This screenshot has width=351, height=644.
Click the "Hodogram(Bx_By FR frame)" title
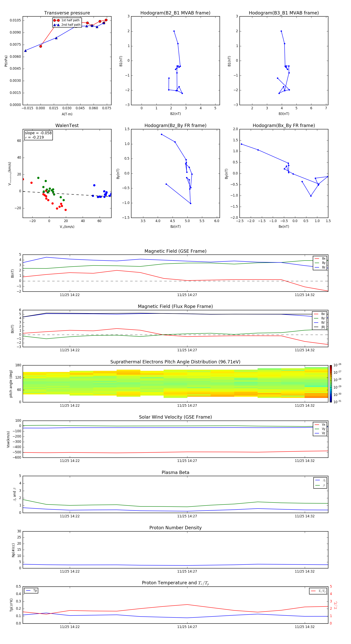point(284,125)
